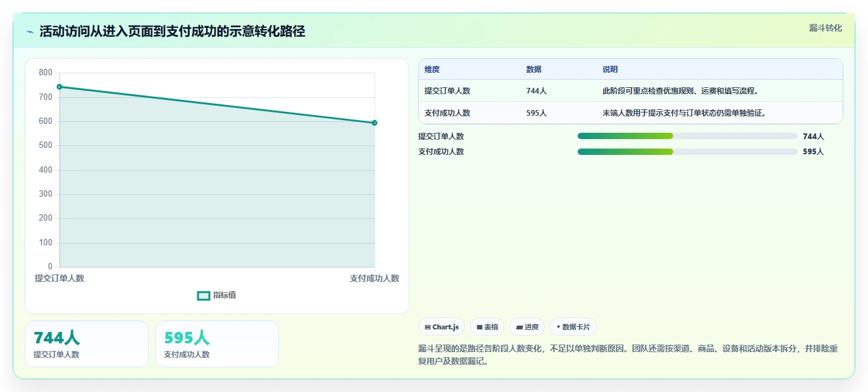This screenshot has width=868, height=392.
Task: Click the 维度 column header
Action: (432, 70)
